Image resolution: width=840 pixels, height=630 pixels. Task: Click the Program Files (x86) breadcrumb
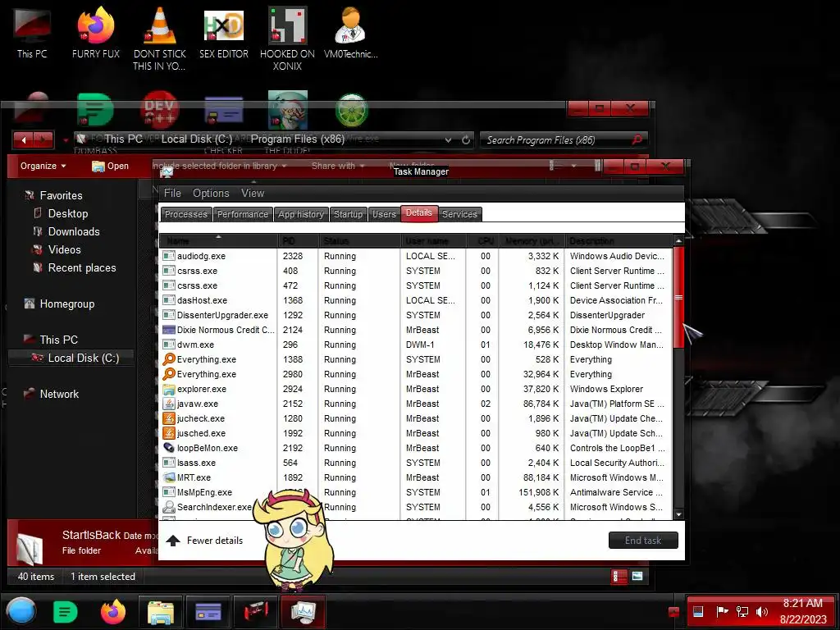pos(298,139)
